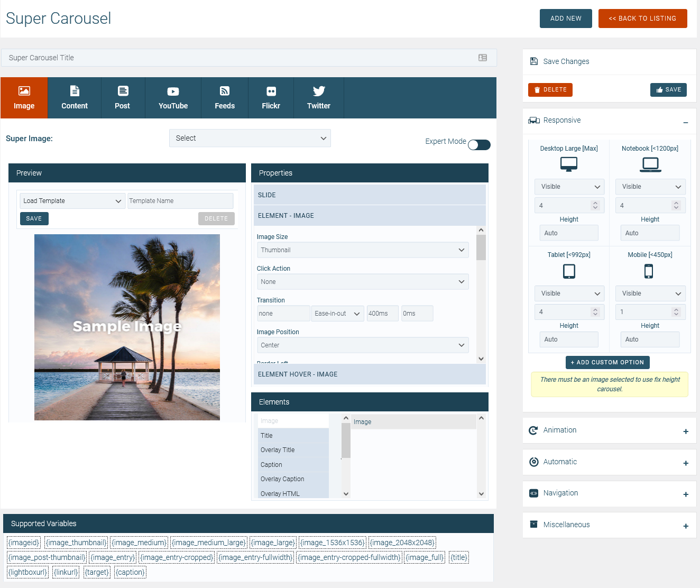Switch to the Post tab
The width and height of the screenshot is (700, 588).
123,98
